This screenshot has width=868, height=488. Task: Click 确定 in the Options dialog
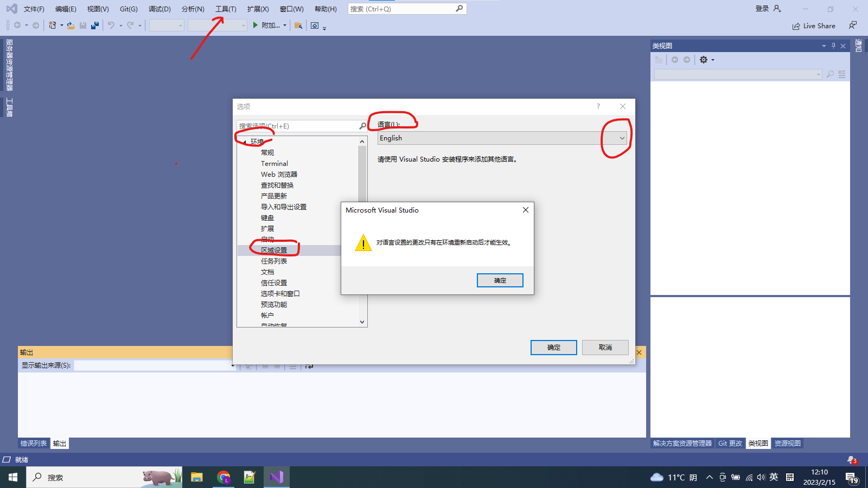tap(554, 348)
